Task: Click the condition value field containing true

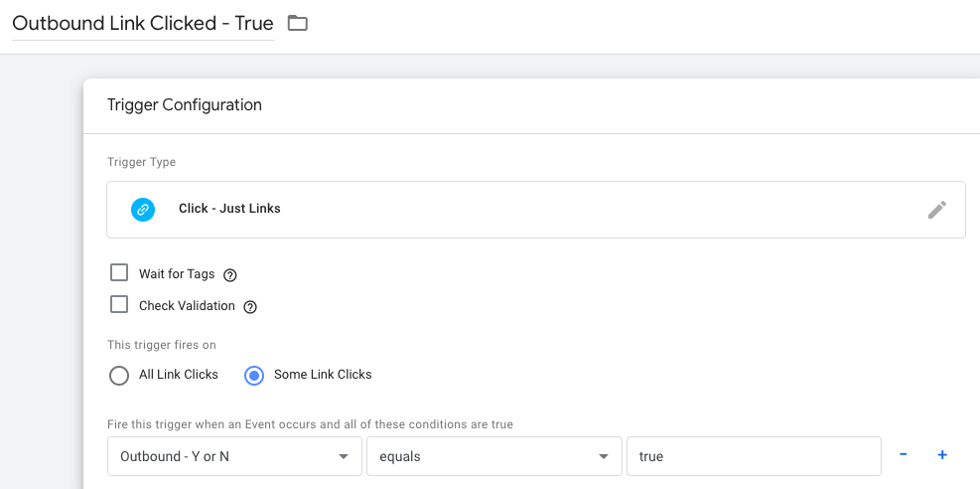Action: [x=753, y=456]
